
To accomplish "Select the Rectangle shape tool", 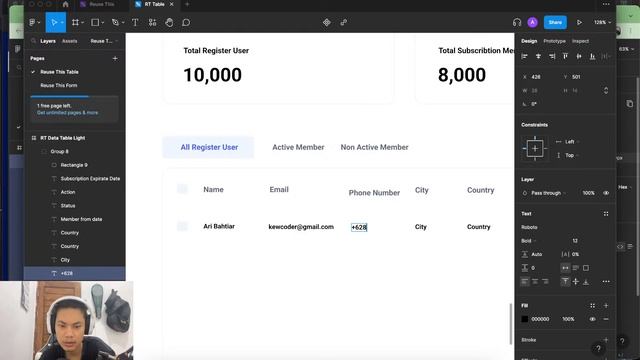I will pyautogui.click(x=95, y=22).
